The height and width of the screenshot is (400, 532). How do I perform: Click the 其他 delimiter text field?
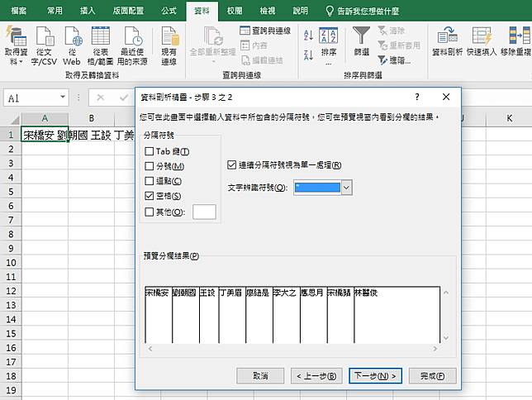click(x=204, y=212)
